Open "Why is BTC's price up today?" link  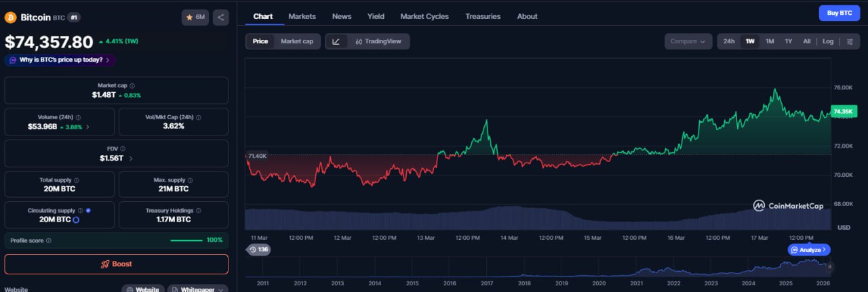(x=60, y=60)
